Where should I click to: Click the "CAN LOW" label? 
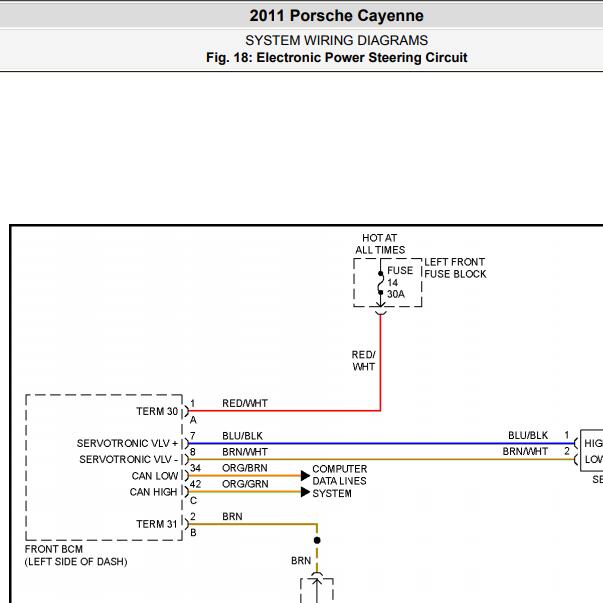point(155,476)
